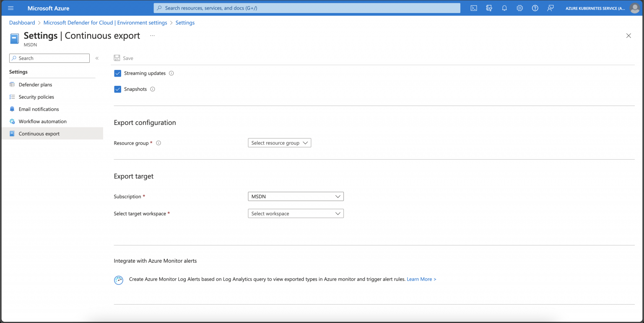Open the Learn More link about Azure Monitor

click(x=421, y=279)
